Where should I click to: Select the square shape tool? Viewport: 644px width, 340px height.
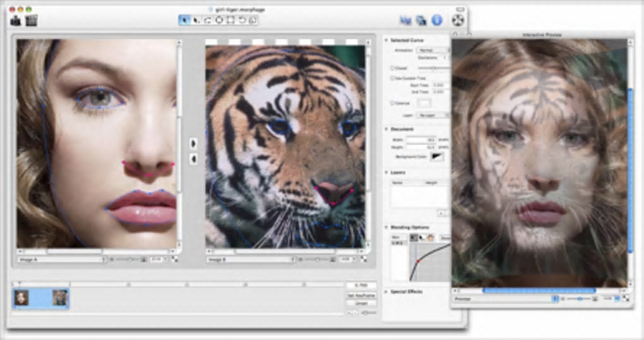click(230, 20)
